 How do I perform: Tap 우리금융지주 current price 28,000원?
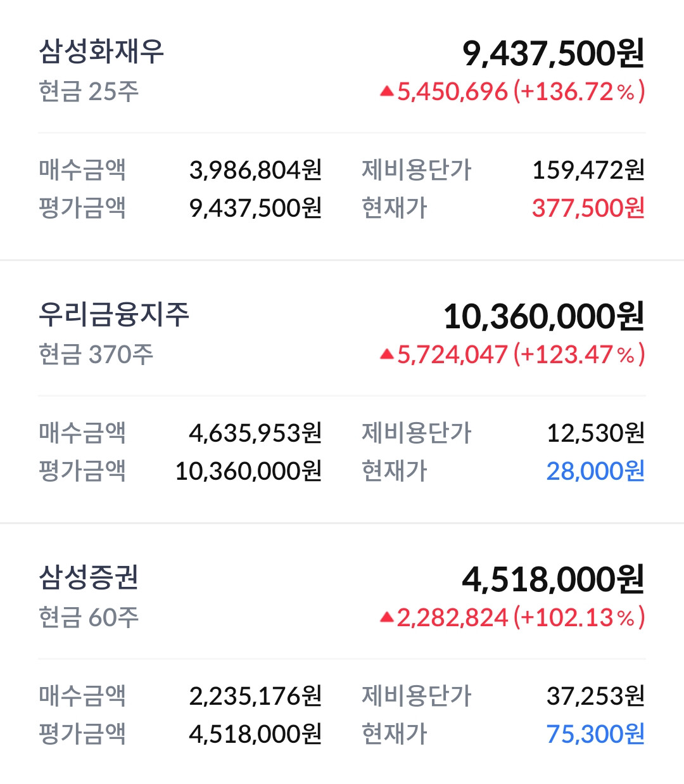tap(595, 471)
